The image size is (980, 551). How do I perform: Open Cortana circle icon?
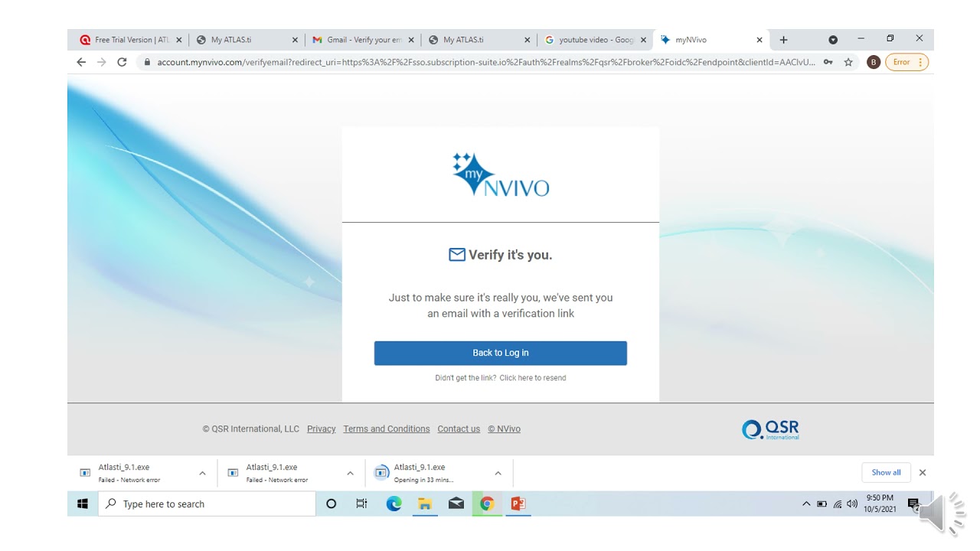331,504
